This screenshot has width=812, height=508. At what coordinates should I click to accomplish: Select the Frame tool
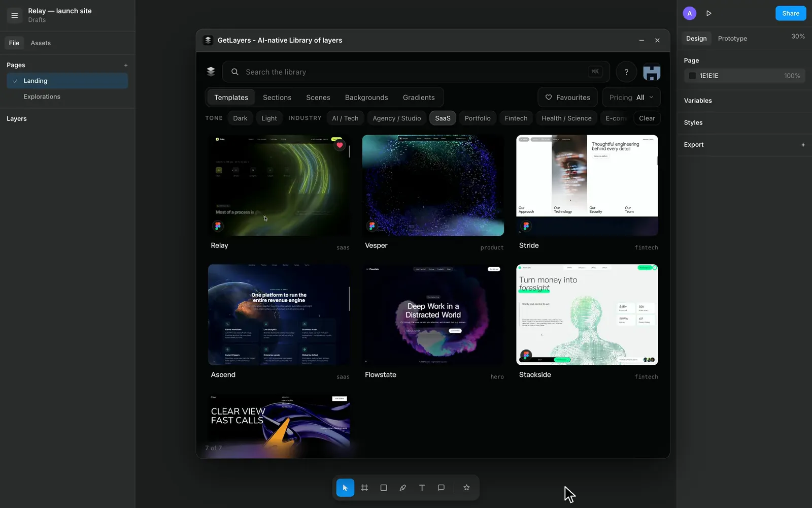click(x=364, y=488)
